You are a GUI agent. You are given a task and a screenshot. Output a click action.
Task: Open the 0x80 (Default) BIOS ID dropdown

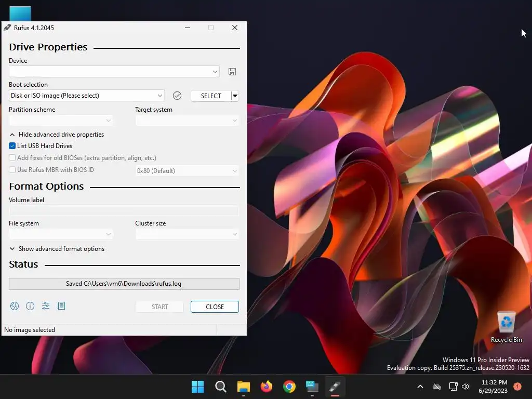(x=187, y=170)
